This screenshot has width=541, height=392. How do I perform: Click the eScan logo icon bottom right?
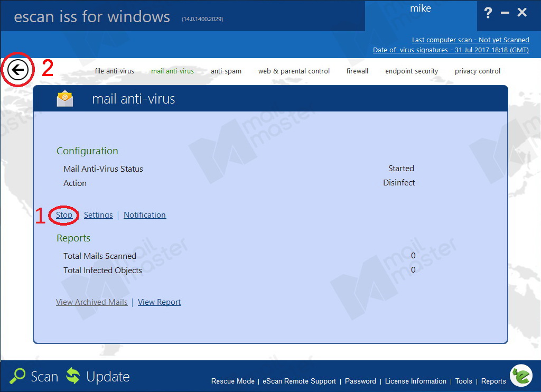[x=521, y=376]
